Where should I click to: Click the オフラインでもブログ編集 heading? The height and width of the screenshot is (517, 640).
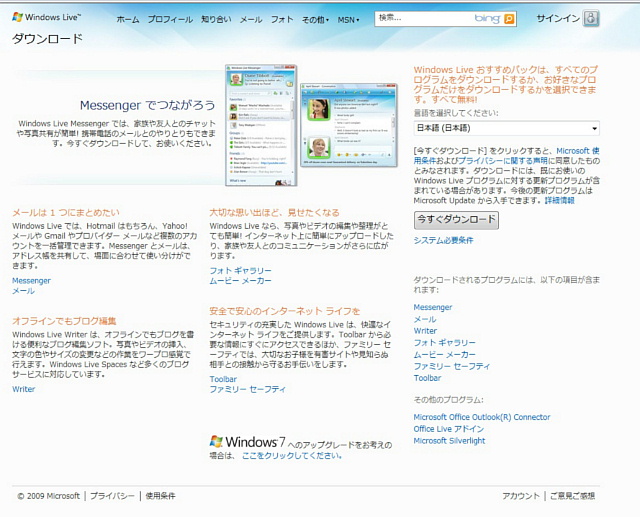(x=64, y=321)
